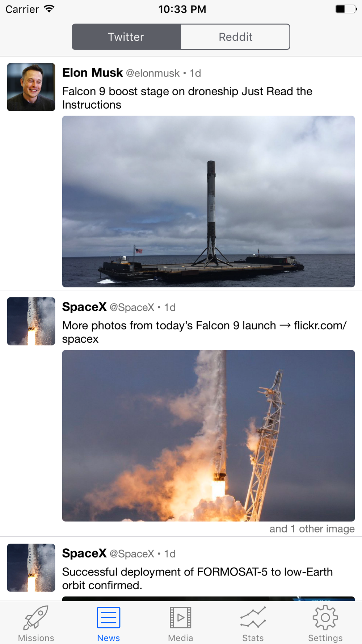The width and height of the screenshot is (362, 644).
Task: Tap Elon Musk's profile avatar
Action: click(x=31, y=87)
